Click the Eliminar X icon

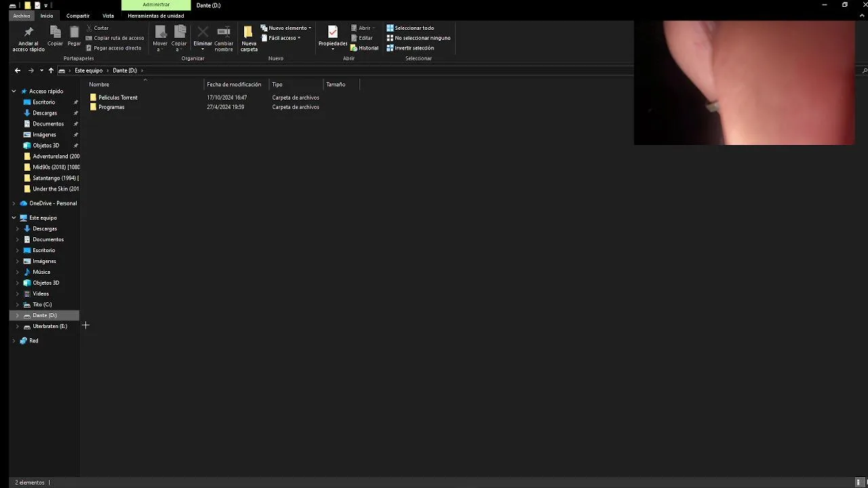pos(203,32)
